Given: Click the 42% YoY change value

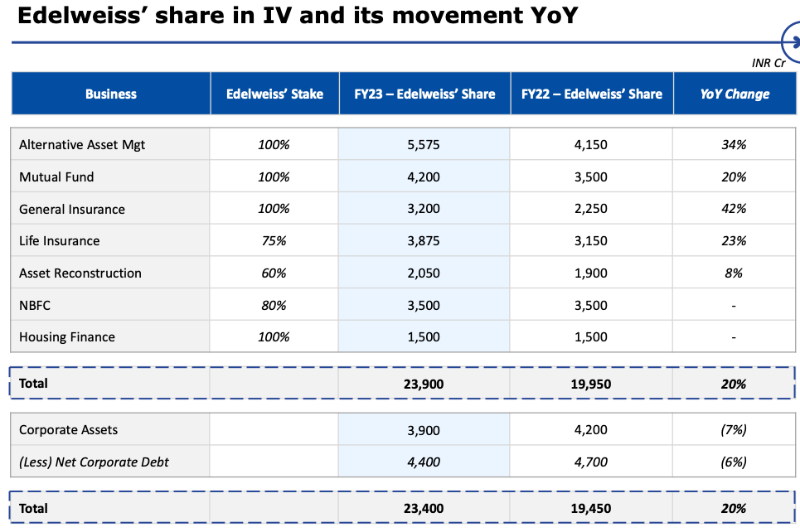Looking at the screenshot, I should [734, 209].
